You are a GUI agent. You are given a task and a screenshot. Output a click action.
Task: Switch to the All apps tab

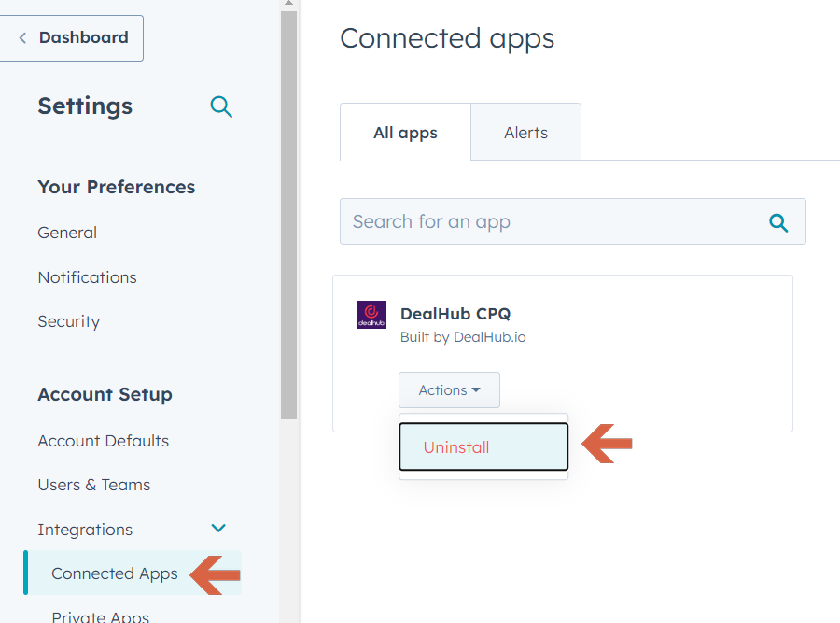(406, 133)
